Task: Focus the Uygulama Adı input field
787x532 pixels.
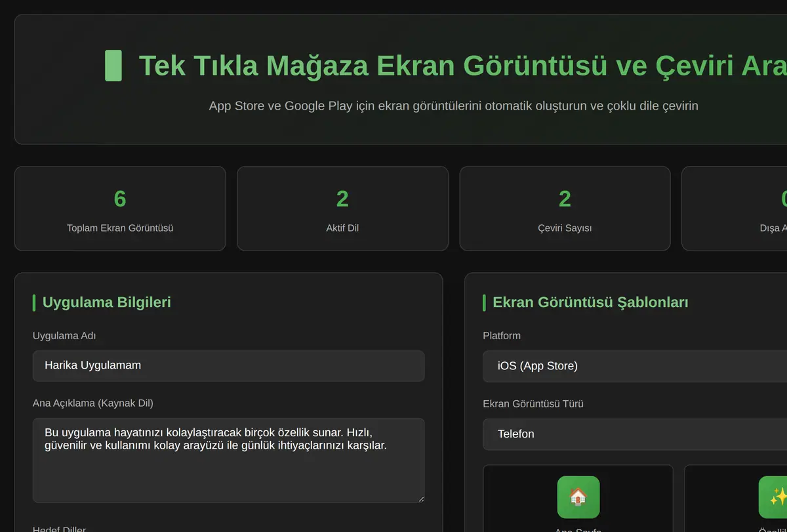Action: coord(228,365)
